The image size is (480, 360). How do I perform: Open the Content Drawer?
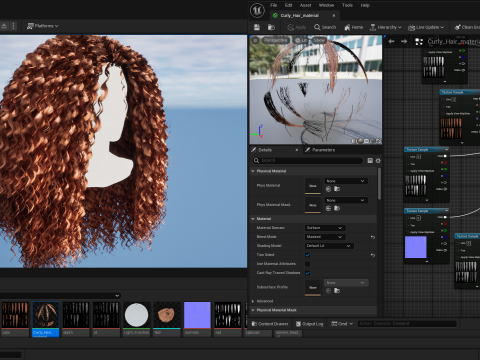[270, 324]
